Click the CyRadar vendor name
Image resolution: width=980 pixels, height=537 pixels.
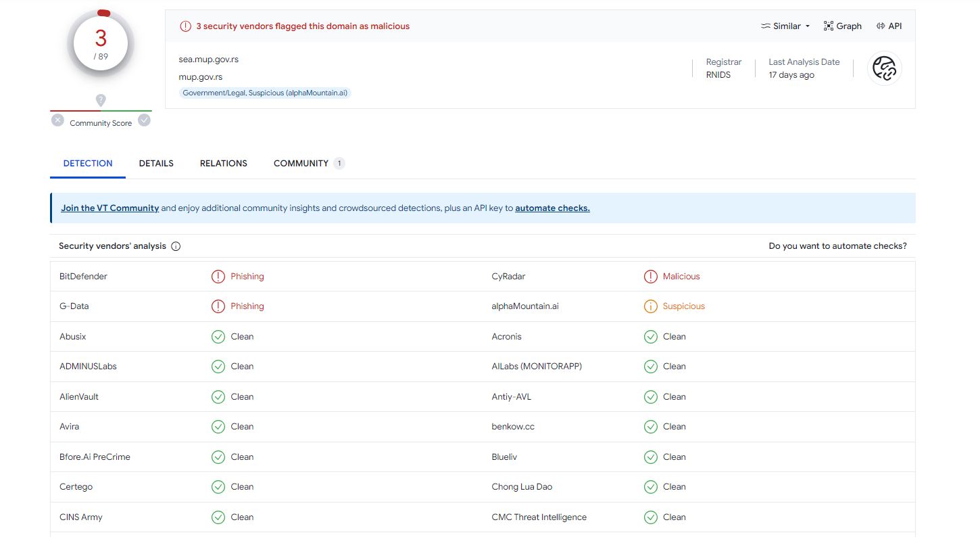tap(508, 277)
